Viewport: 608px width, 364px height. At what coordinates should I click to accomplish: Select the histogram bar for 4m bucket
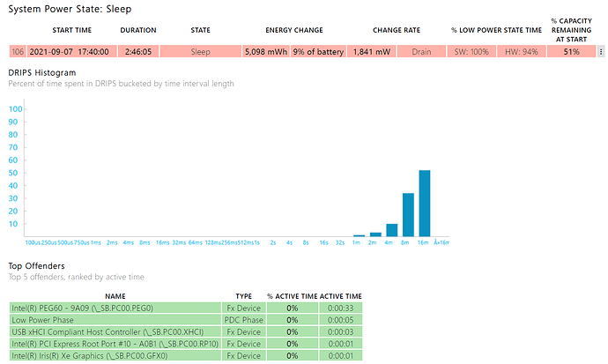392,230
